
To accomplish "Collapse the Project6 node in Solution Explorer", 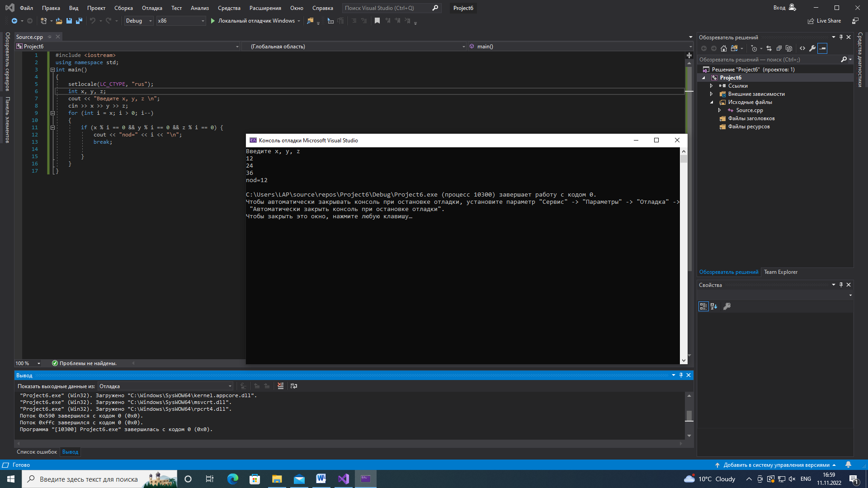I will [x=703, y=78].
